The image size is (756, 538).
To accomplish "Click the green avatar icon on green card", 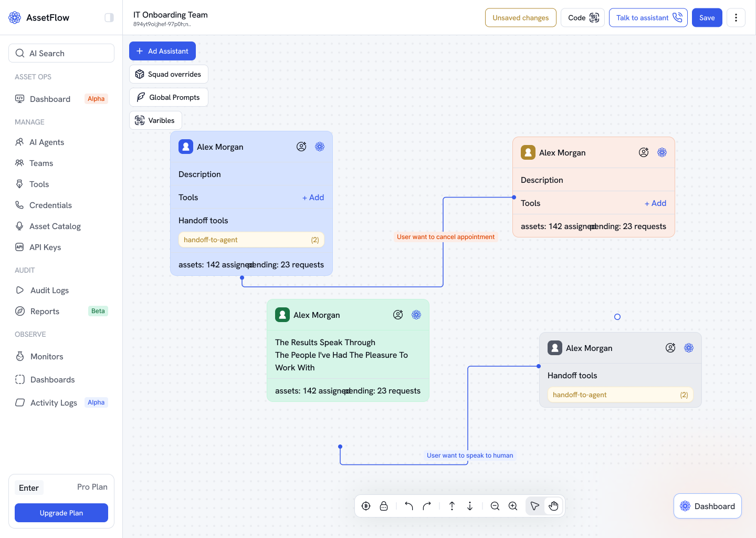I will 282,315.
